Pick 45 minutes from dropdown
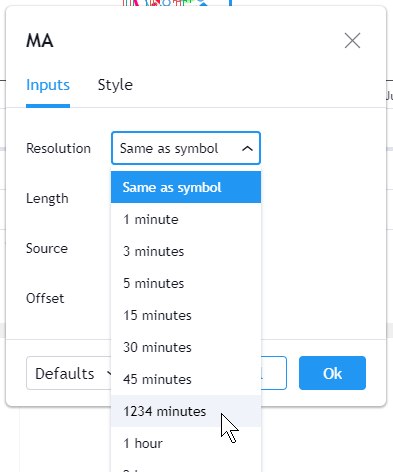393x472 pixels. pos(186,379)
